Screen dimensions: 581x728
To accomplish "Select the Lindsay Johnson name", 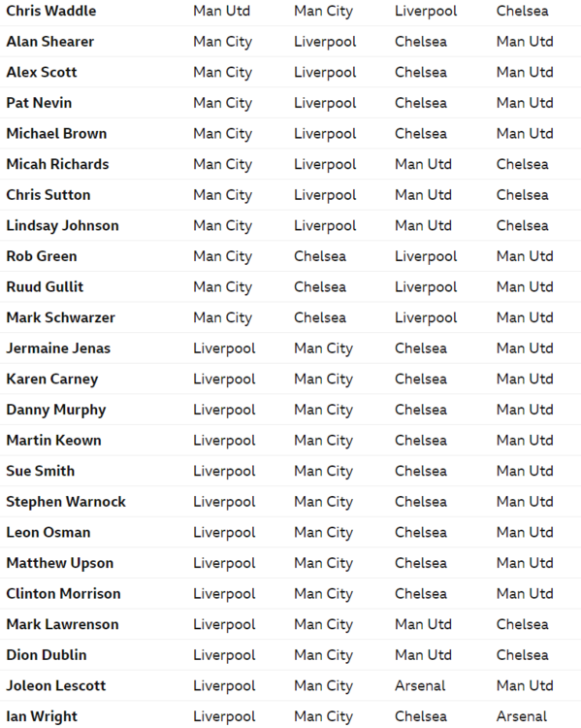I will 63,225.
